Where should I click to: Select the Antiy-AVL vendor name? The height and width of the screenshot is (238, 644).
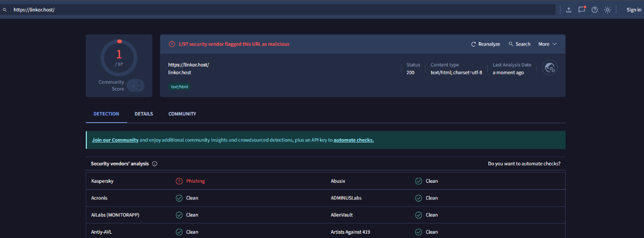(101, 232)
